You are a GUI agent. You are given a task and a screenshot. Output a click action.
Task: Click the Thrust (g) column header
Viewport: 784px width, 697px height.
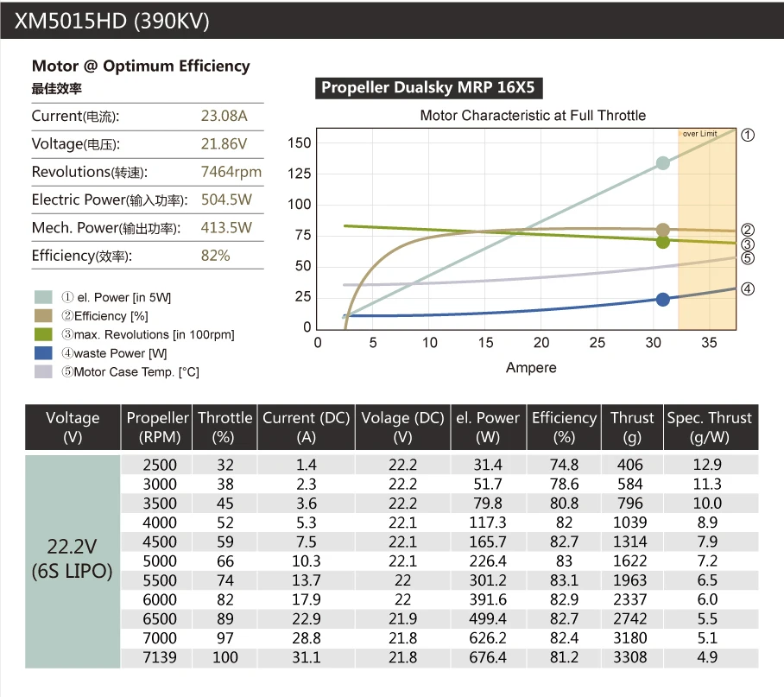(x=632, y=428)
